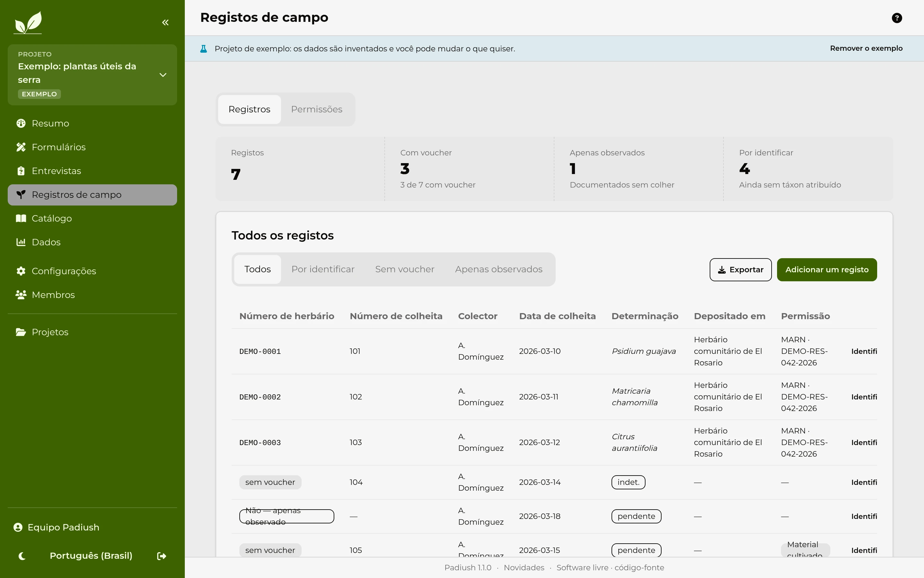Screen dimensions: 924x578
Task: Click the pendente badge in the 2026-03-18 row
Action: click(636, 516)
